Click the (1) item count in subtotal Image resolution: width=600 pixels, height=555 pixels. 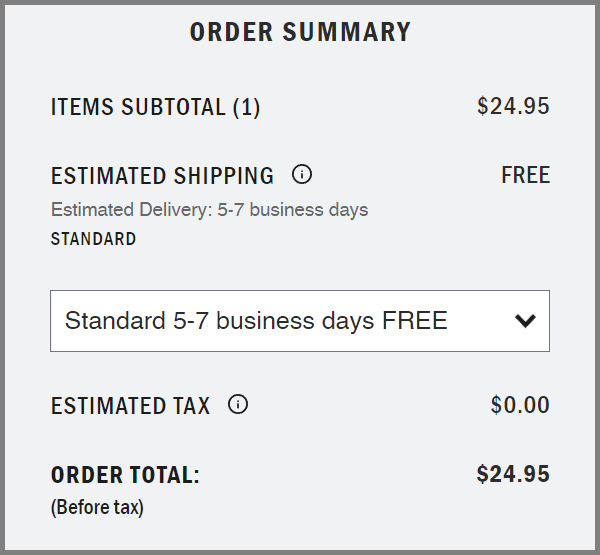246,107
